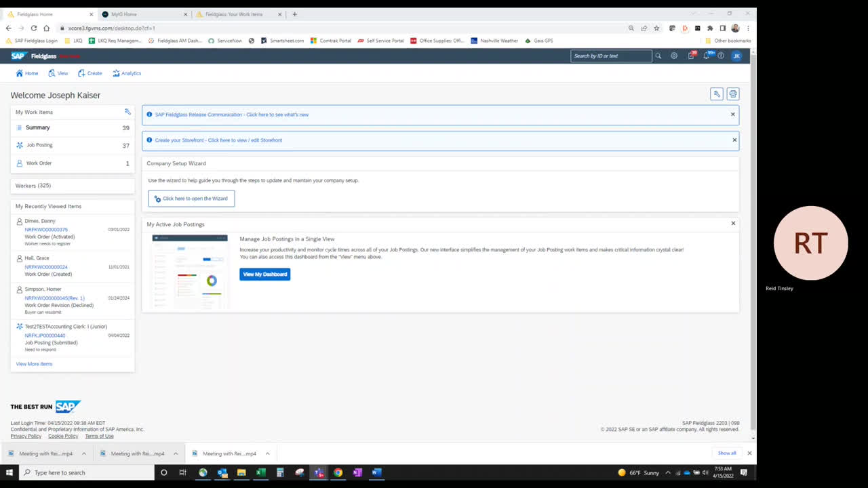Click Create your Storefront link
Image resolution: width=868 pixels, height=488 pixels.
point(218,140)
